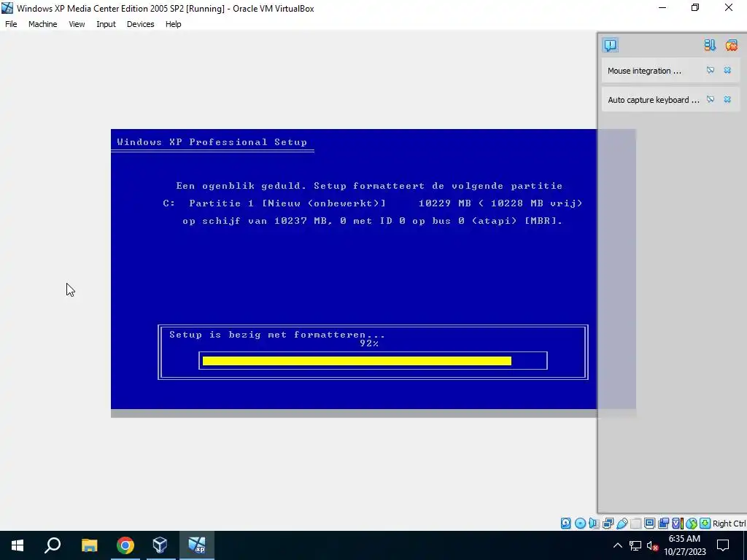Click the USB devices status icon
The image size is (747, 560).
click(x=622, y=524)
